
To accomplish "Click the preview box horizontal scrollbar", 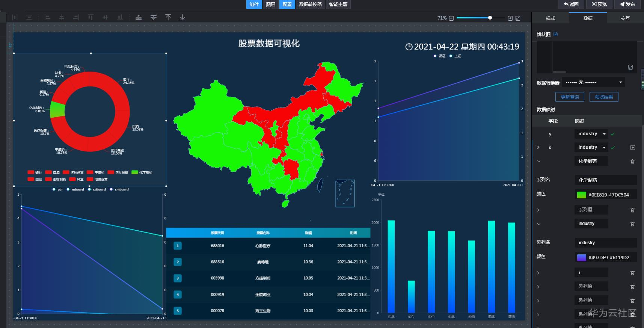I will point(559,72).
